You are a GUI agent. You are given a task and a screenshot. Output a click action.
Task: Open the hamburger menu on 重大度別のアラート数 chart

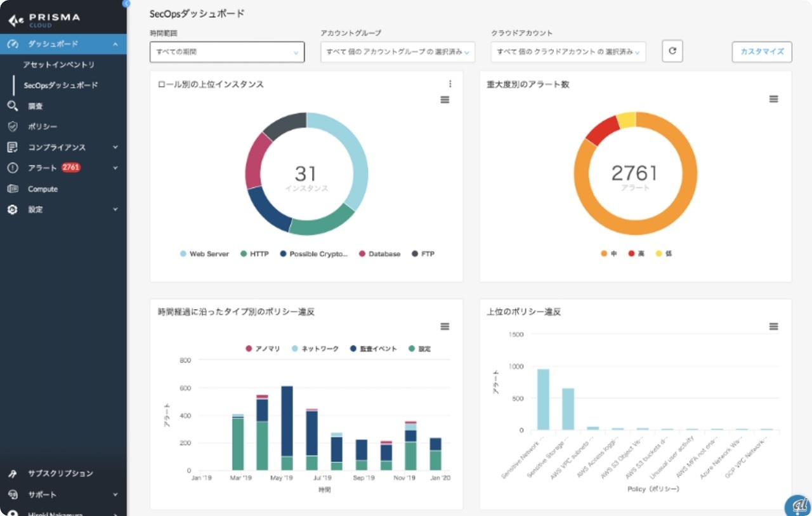pyautogui.click(x=773, y=99)
